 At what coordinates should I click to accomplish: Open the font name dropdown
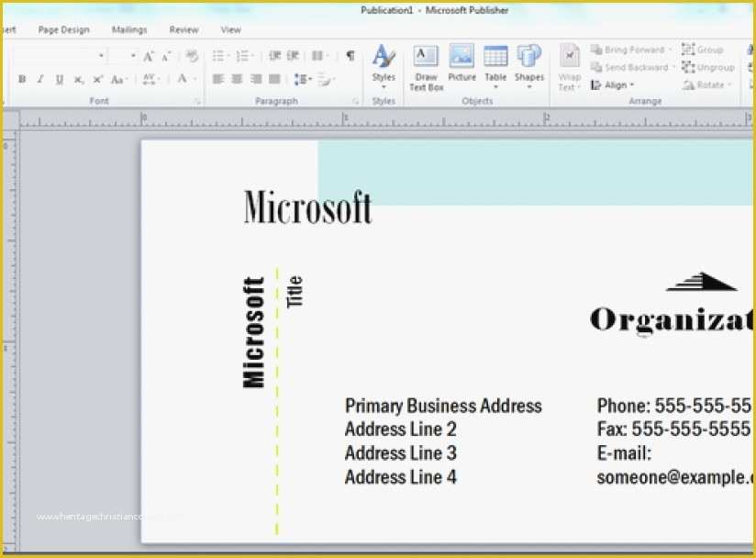pyautogui.click(x=101, y=56)
